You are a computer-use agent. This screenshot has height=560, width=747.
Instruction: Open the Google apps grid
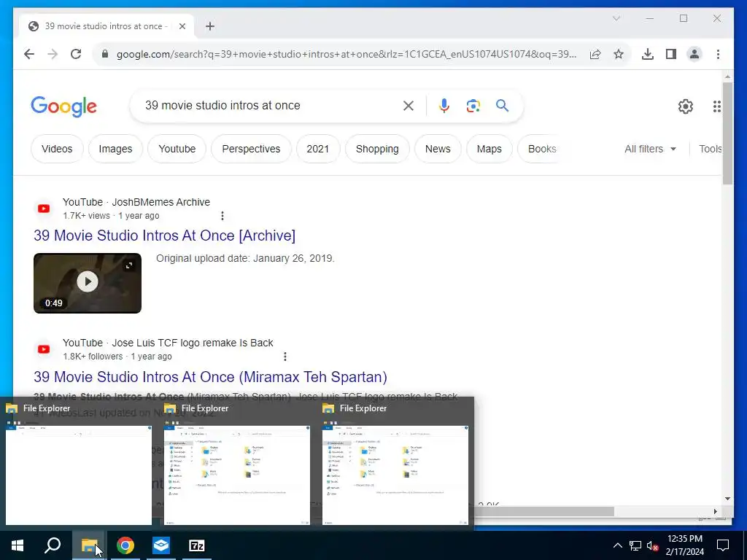[716, 106]
